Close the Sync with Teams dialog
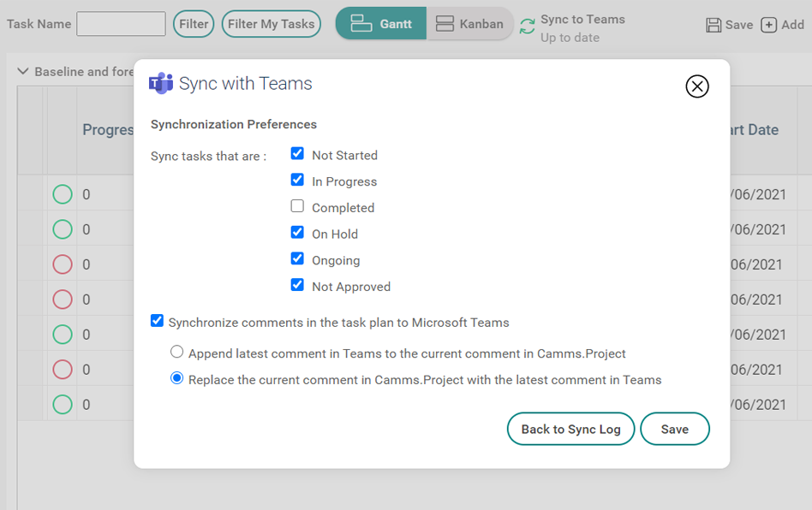This screenshot has height=510, width=812. 697,86
